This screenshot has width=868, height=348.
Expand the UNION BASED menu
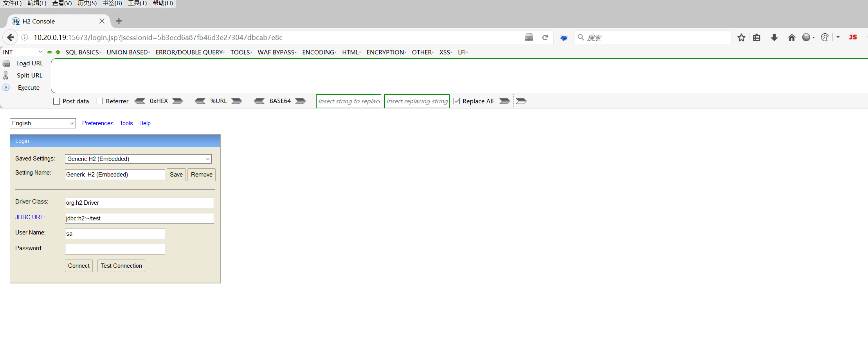click(x=128, y=52)
